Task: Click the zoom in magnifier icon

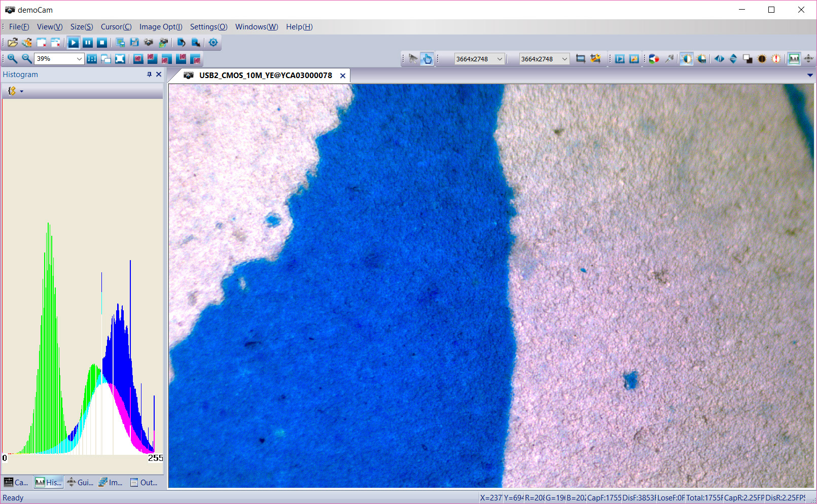Action: click(x=12, y=59)
